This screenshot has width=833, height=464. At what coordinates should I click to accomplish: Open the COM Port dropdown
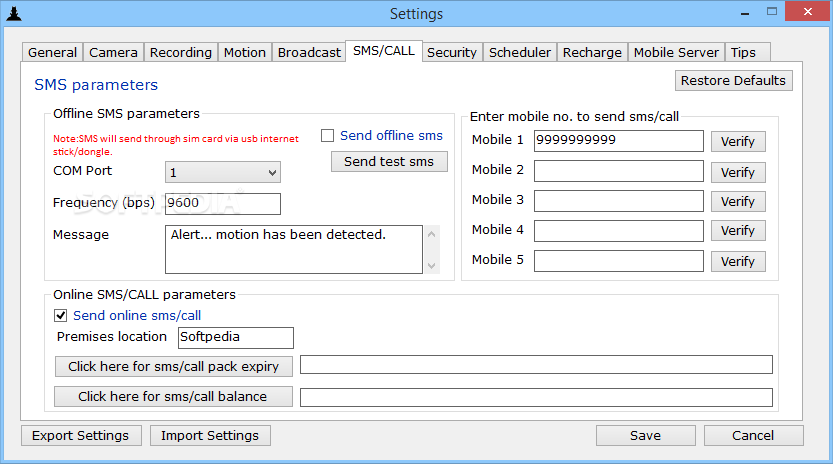(223, 172)
